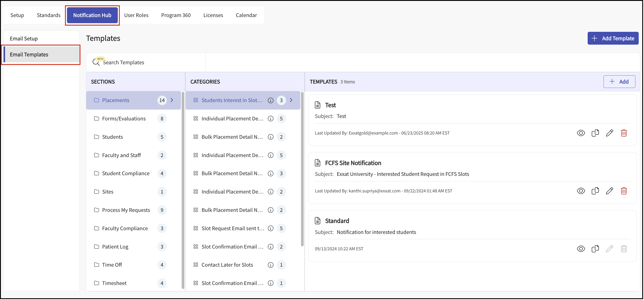Viewport: 644px width, 300px height.
Task: Delete the FCFS Site Notification template
Action: click(624, 191)
